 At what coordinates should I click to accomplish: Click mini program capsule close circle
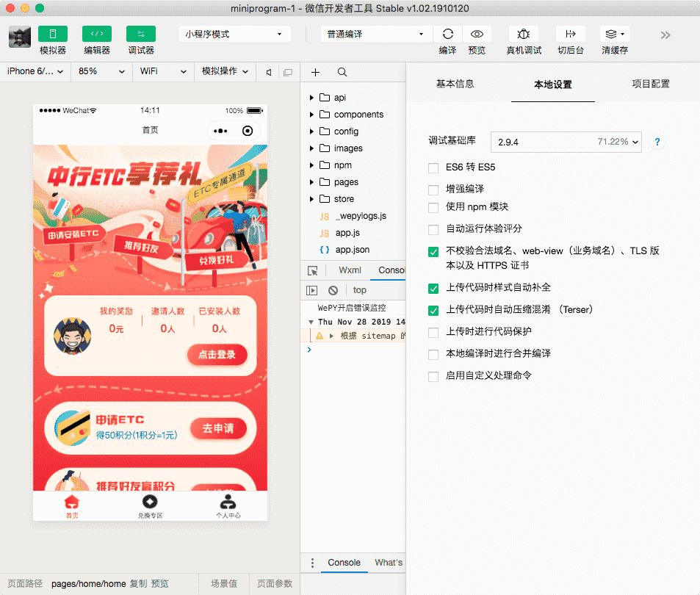(x=248, y=131)
